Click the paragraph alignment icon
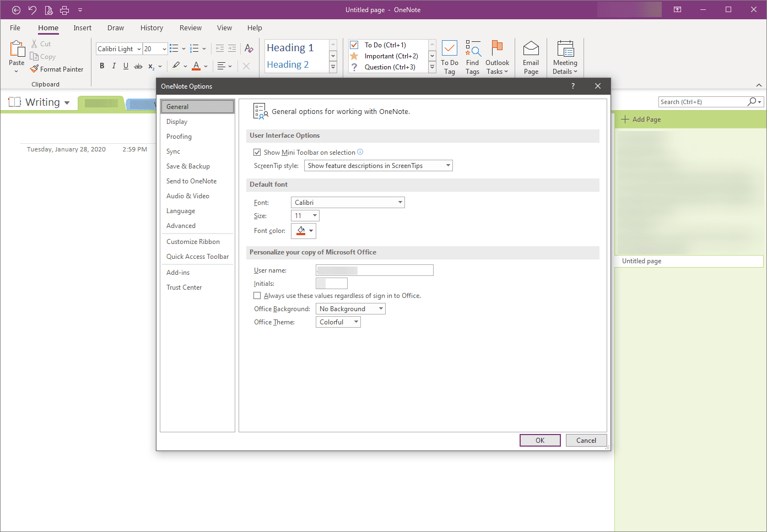This screenshot has width=767, height=532. (222, 66)
